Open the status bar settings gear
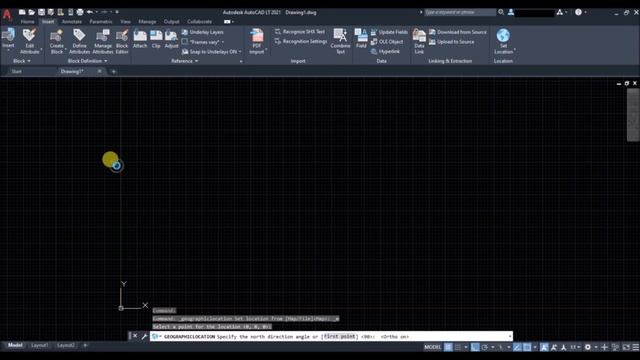This screenshot has width=640, height=360. (588, 347)
